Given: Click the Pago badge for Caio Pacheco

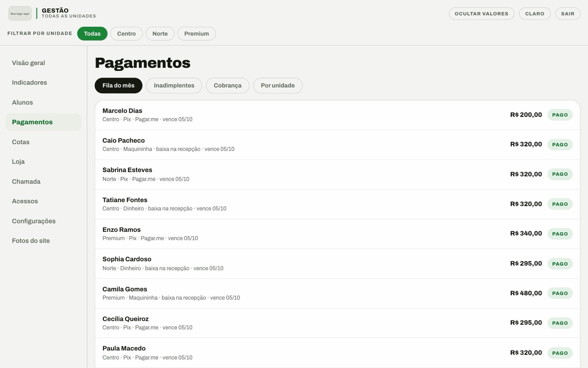Looking at the screenshot, I should (560, 145).
